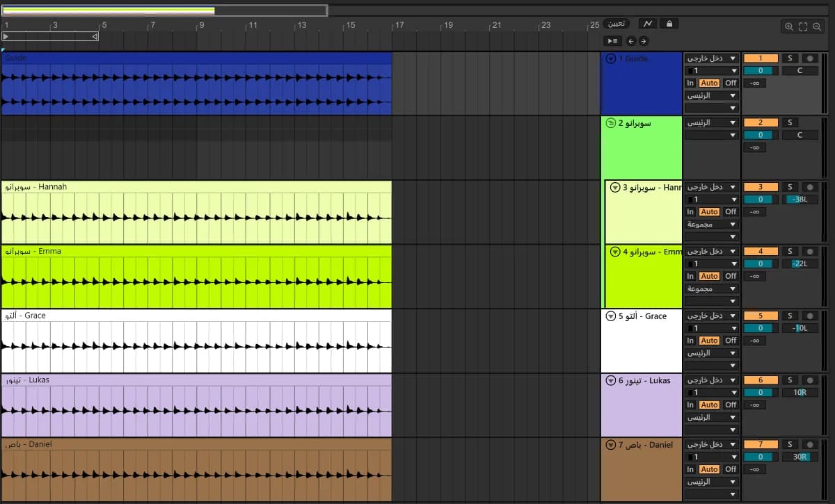Image resolution: width=835 pixels, height=504 pixels.
Task: Open Hannah track output dropdown مجموعة
Action: pyautogui.click(x=711, y=225)
